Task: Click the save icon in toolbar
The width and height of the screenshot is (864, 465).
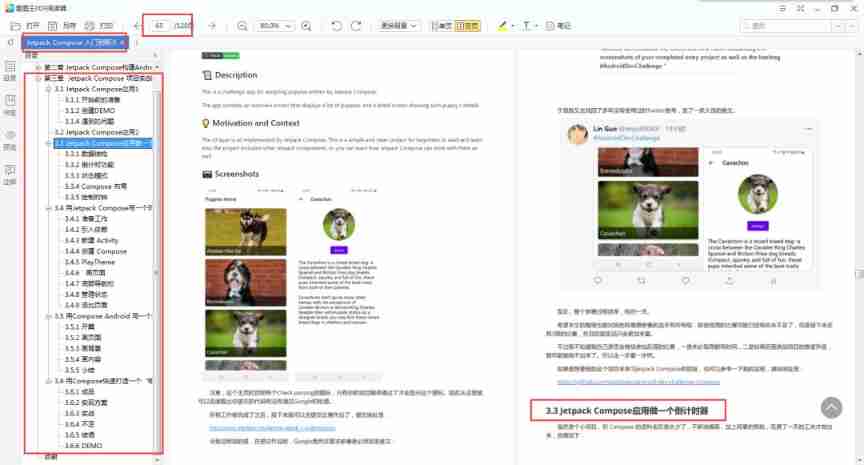Action: [53, 26]
